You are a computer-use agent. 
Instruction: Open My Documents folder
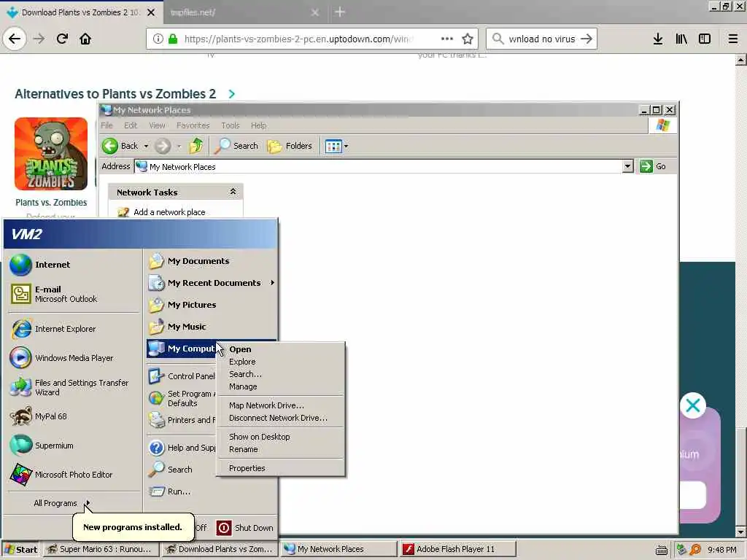point(211,261)
